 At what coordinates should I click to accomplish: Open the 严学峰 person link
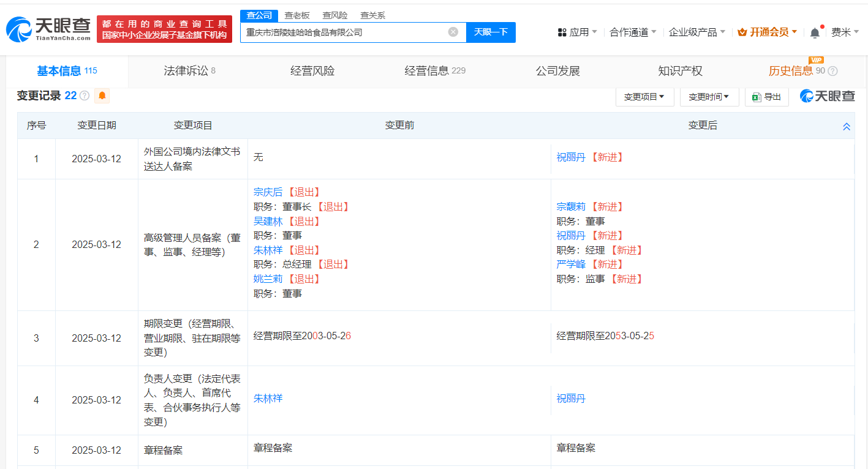tap(571, 265)
